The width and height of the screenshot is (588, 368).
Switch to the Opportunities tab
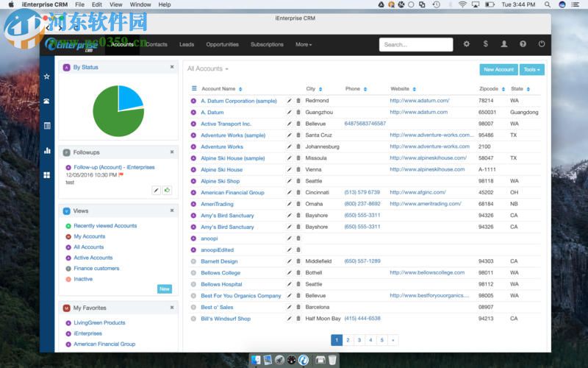click(x=222, y=44)
